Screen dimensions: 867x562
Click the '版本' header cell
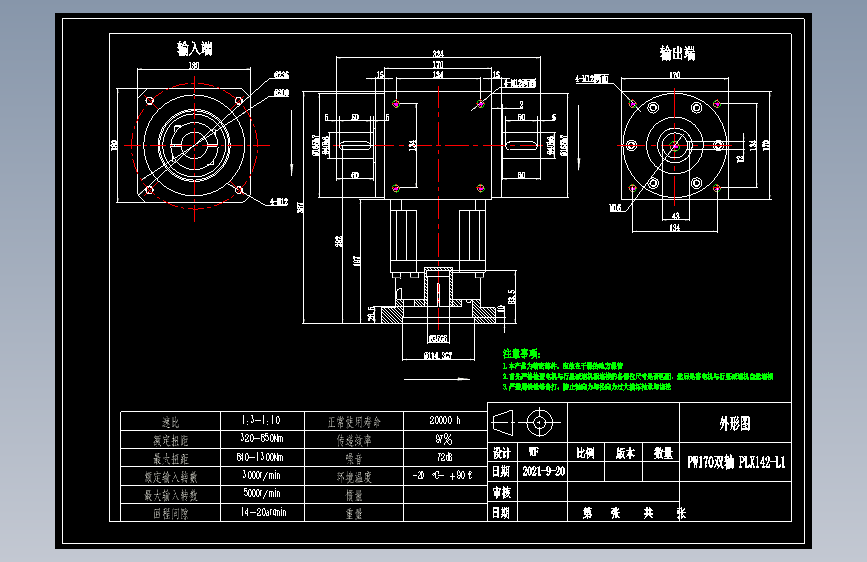(x=625, y=453)
